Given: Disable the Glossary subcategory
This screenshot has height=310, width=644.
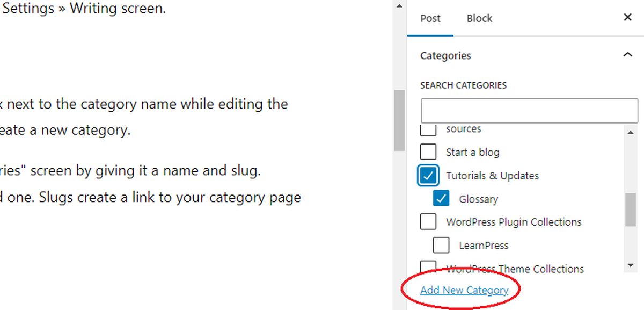Looking at the screenshot, I should [441, 199].
